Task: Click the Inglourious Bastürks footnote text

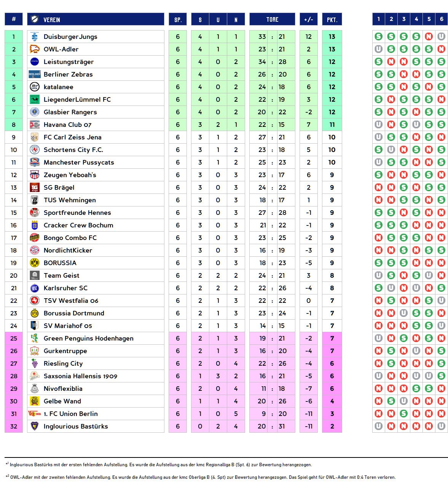Action: tap(161, 465)
